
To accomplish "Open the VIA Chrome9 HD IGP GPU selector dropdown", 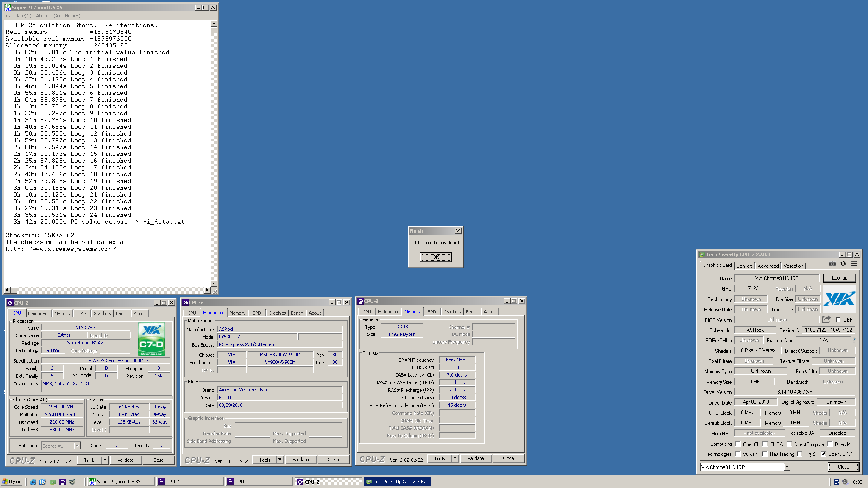I will click(x=787, y=467).
